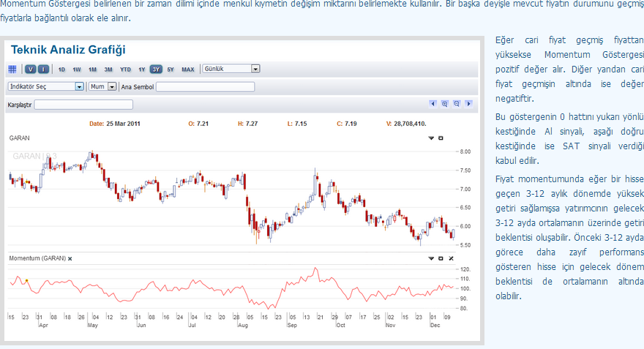Image resolution: width=644 pixels, height=349 pixels.
Task: Select the 1Y time range
Action: coord(142,70)
